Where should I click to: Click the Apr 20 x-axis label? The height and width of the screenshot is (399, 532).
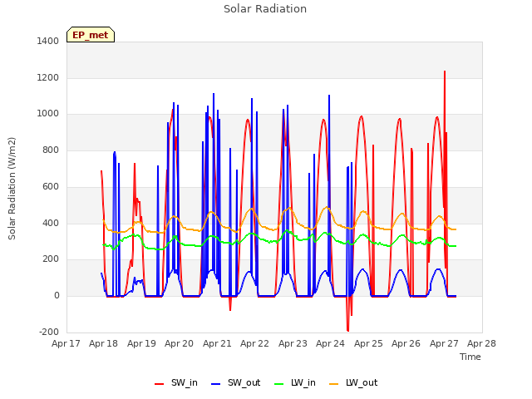(x=180, y=343)
